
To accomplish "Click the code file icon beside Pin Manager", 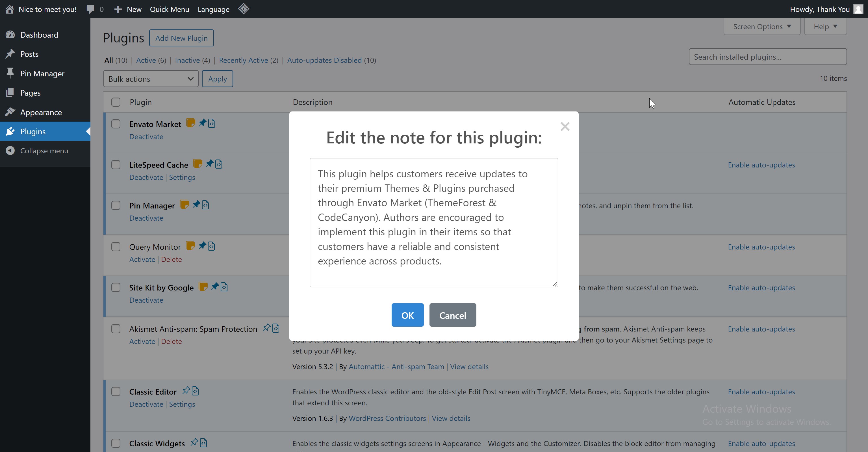I will pos(205,205).
